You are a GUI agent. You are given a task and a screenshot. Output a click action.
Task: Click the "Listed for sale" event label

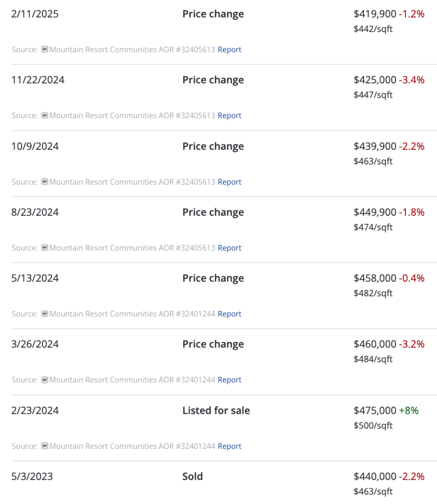point(216,410)
